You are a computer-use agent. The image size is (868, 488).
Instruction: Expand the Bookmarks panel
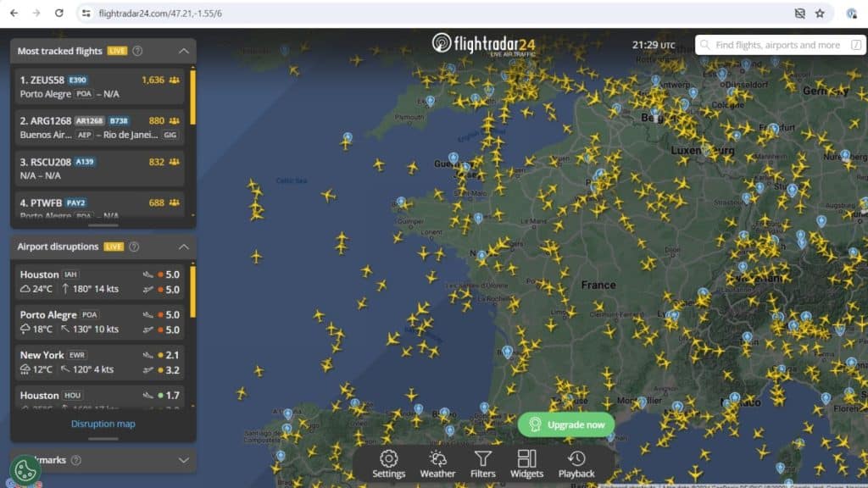coord(184,460)
